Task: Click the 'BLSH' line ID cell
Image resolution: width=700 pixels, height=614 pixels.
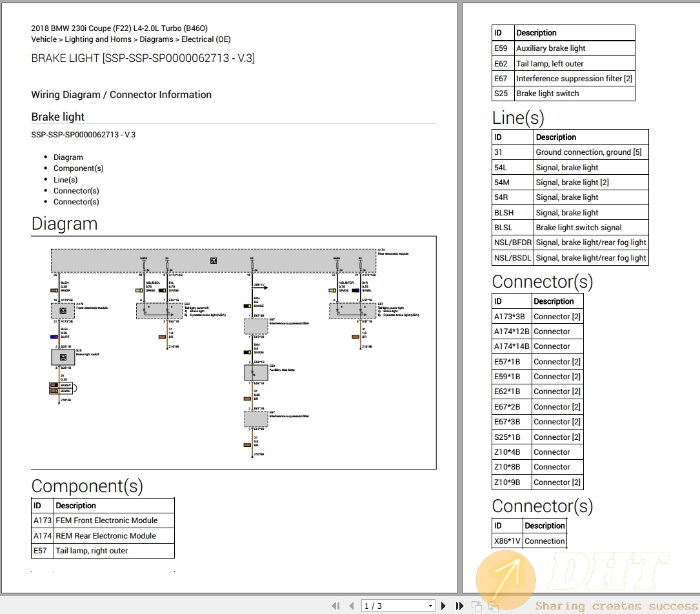Action: coord(513,212)
